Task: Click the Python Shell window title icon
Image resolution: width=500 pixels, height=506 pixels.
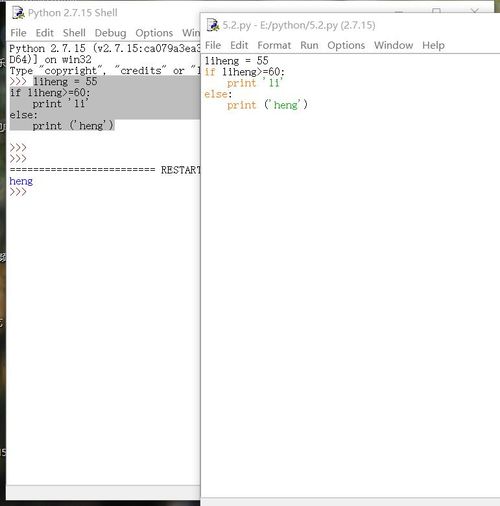Action: click(18, 13)
